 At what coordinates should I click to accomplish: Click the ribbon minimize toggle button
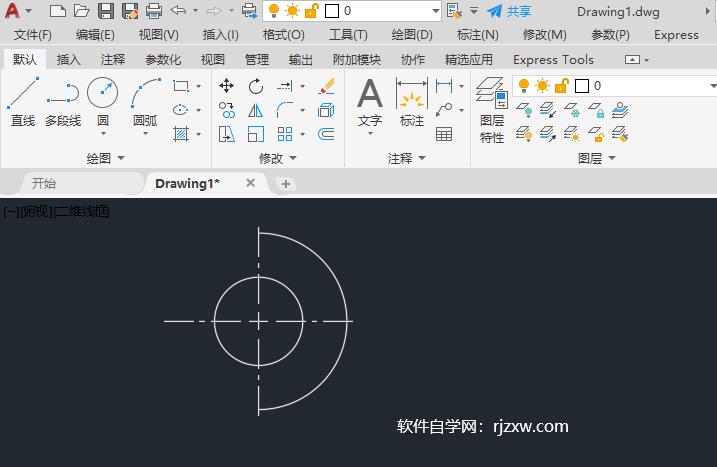633,59
